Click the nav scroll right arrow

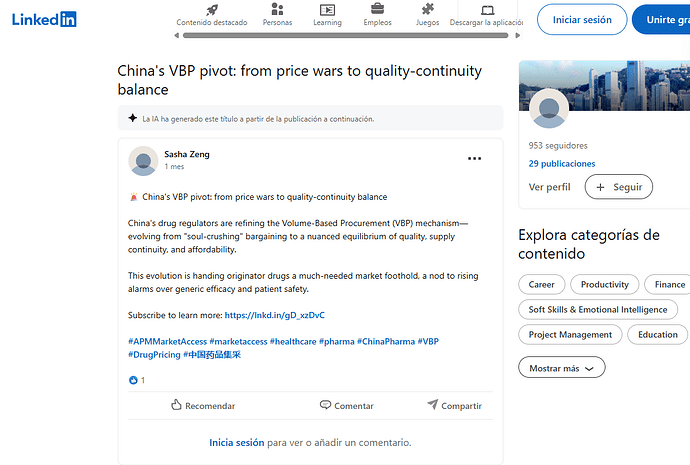(x=518, y=36)
